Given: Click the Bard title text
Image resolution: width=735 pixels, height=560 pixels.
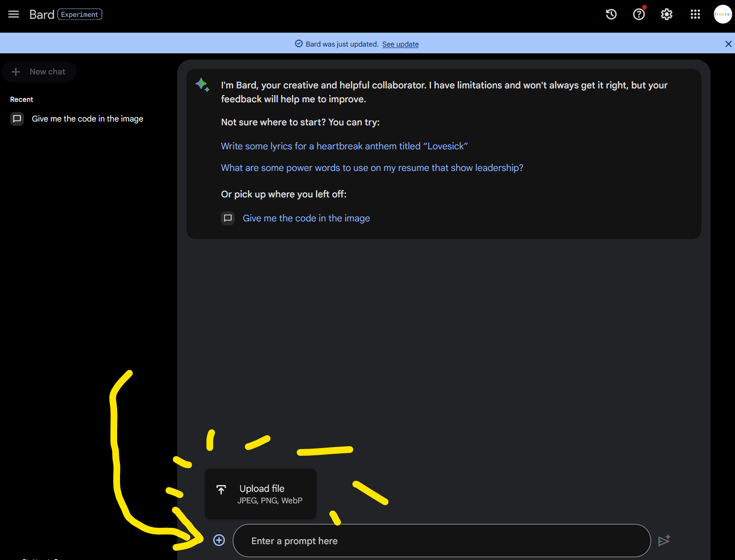Looking at the screenshot, I should (x=42, y=14).
